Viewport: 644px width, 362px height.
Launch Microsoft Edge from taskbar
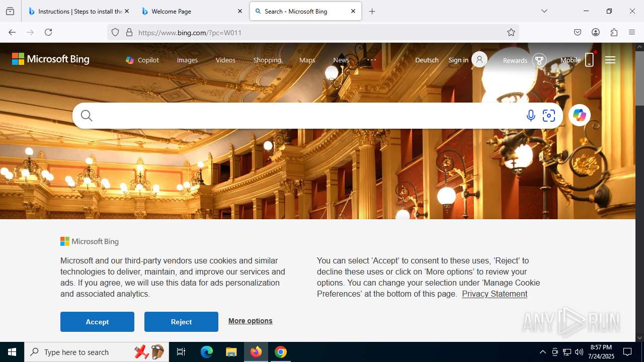[207, 352]
